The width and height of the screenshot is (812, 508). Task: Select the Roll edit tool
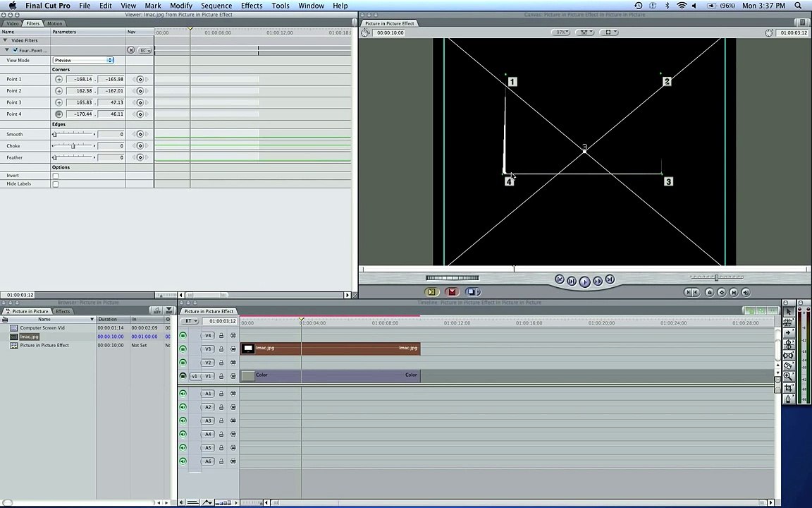788,344
